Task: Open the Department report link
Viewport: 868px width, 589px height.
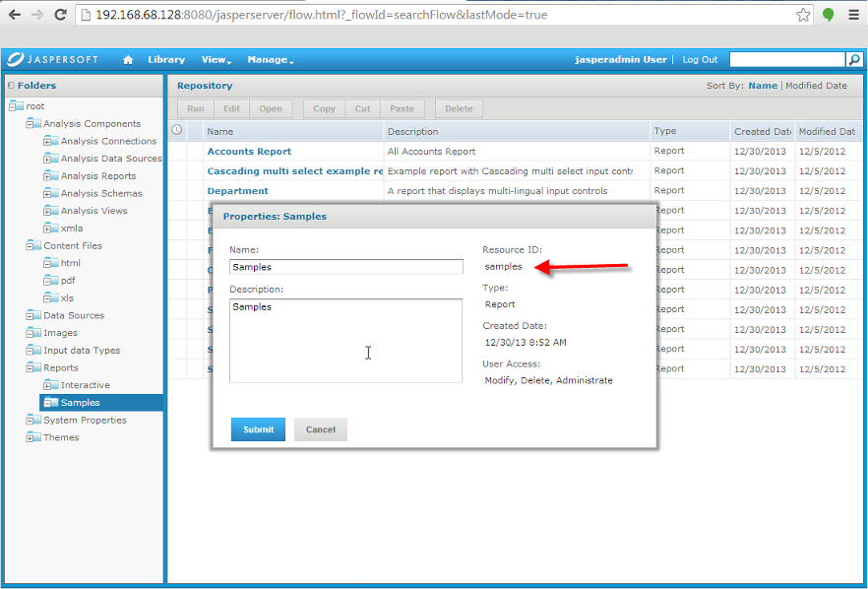Action: [237, 191]
